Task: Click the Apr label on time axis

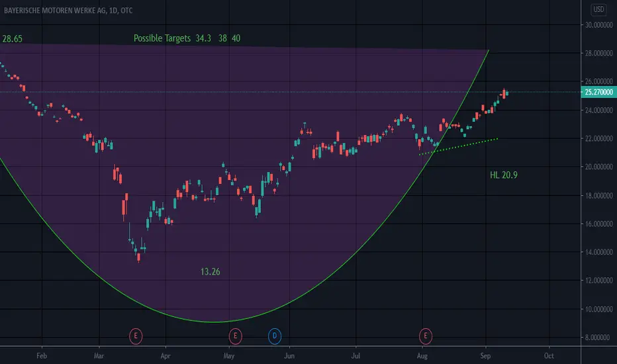Action: point(166,356)
